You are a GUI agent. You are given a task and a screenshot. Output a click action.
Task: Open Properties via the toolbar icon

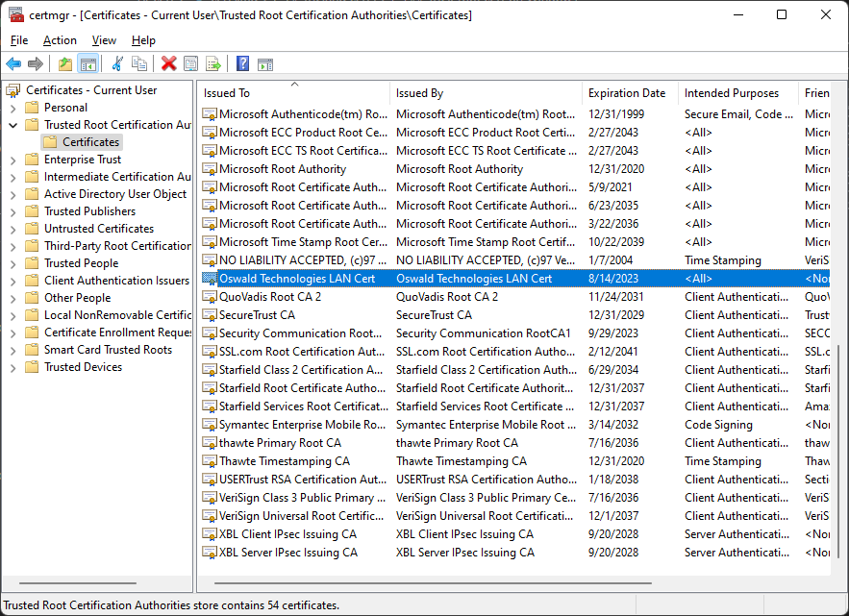[191, 64]
